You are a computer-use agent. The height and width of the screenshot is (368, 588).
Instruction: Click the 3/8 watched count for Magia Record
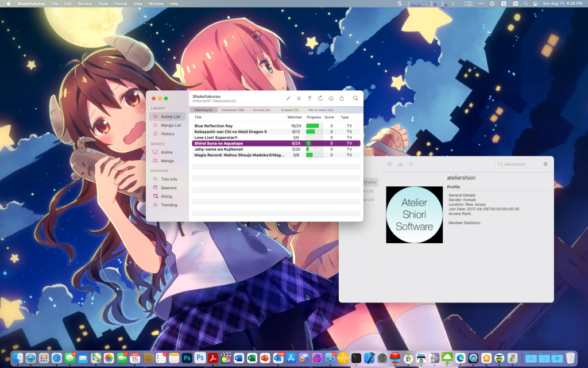[x=296, y=155]
